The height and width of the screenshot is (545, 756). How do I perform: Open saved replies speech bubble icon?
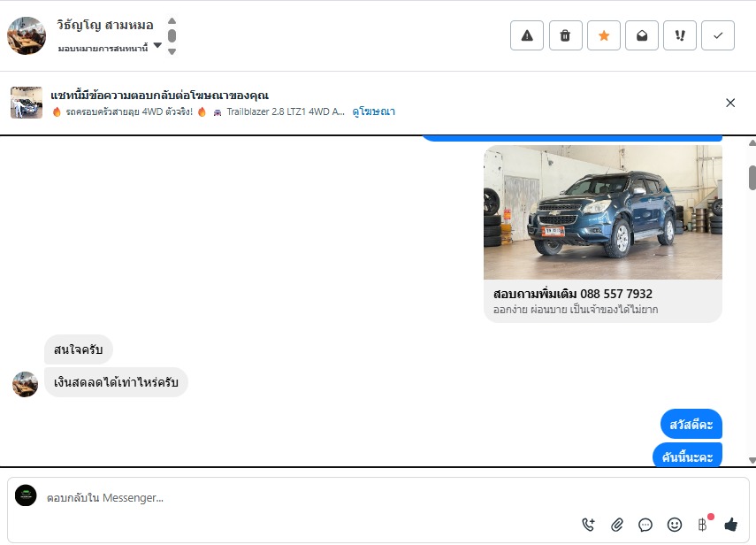[x=645, y=525]
